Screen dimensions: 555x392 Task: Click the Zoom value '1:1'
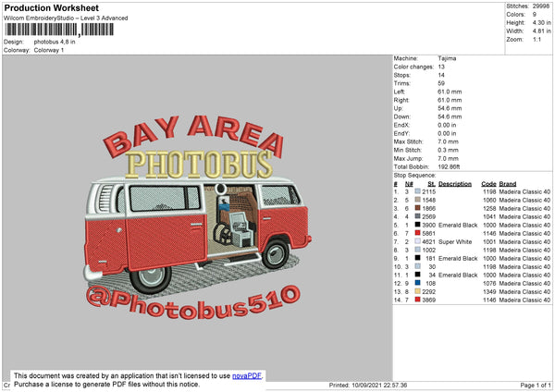tap(536, 40)
